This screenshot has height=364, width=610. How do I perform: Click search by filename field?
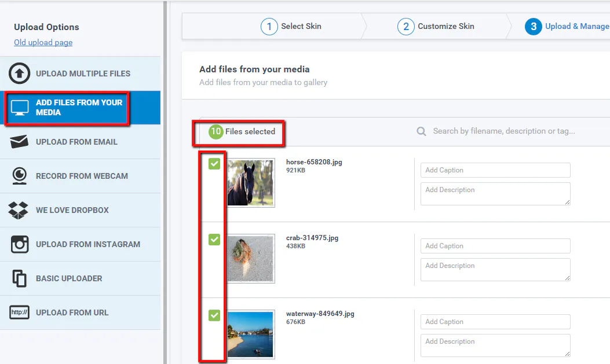[x=504, y=131]
